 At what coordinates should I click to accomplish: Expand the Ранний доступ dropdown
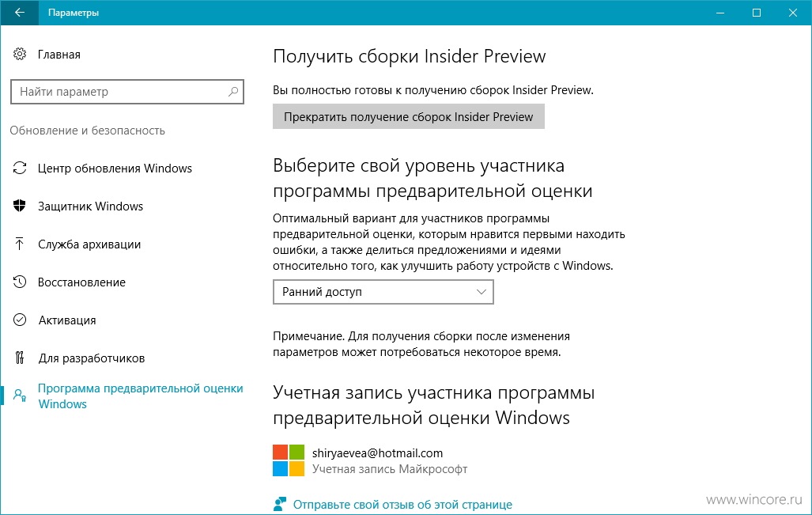pyautogui.click(x=383, y=292)
